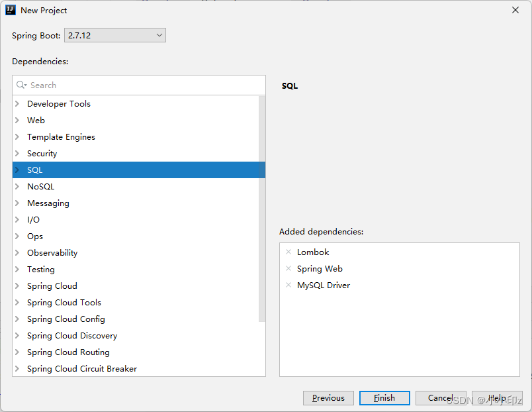Expand the Developer Tools category
Viewport: 532px width, 412px height.
(x=17, y=103)
